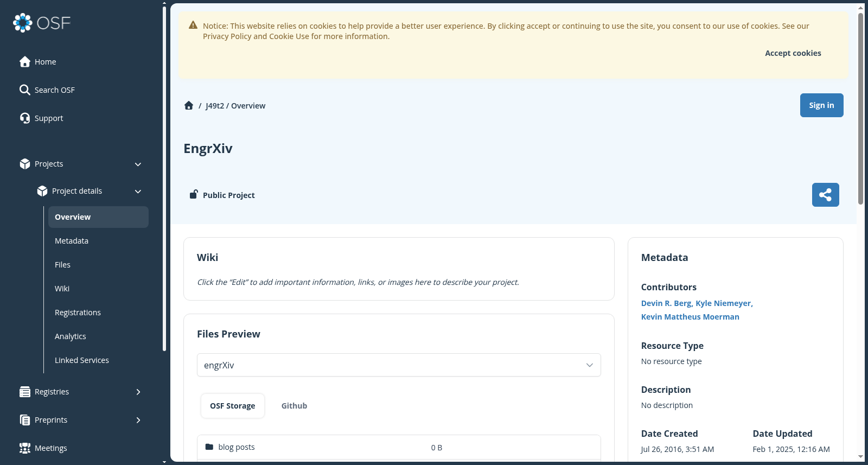868x465 pixels.
Task: Click the blog posts folder icon
Action: [209, 447]
